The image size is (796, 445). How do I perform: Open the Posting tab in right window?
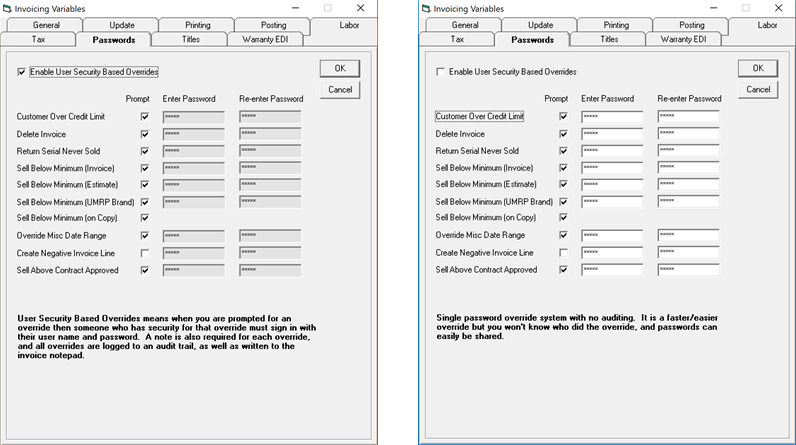point(691,25)
